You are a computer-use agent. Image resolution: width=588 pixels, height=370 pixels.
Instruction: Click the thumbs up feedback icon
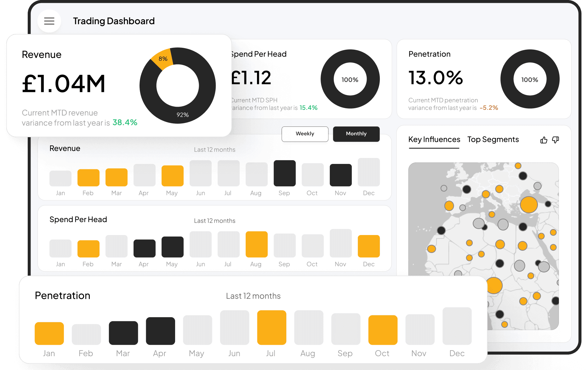(544, 140)
